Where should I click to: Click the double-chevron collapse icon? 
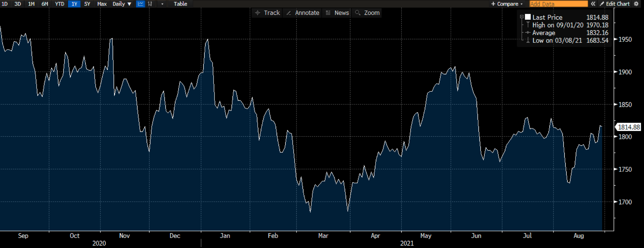click(593, 4)
